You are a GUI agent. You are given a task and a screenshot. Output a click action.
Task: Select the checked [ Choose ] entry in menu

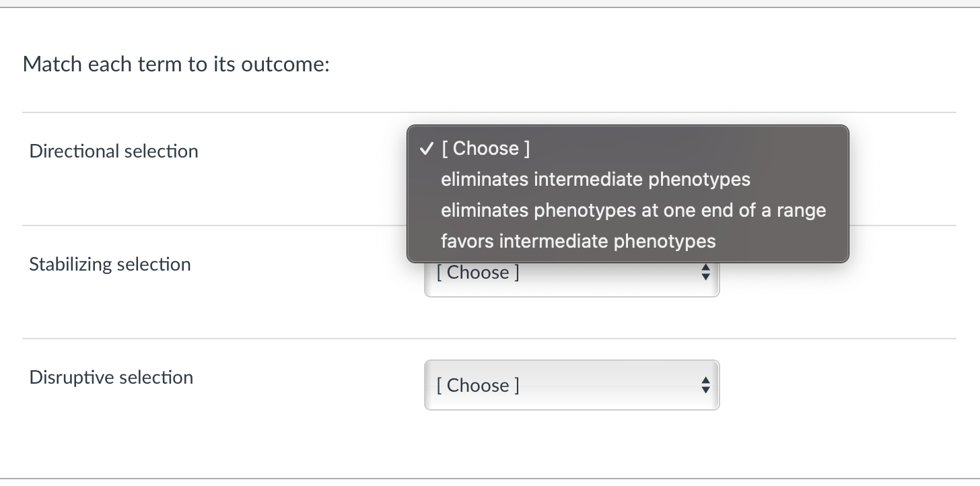[485, 149]
